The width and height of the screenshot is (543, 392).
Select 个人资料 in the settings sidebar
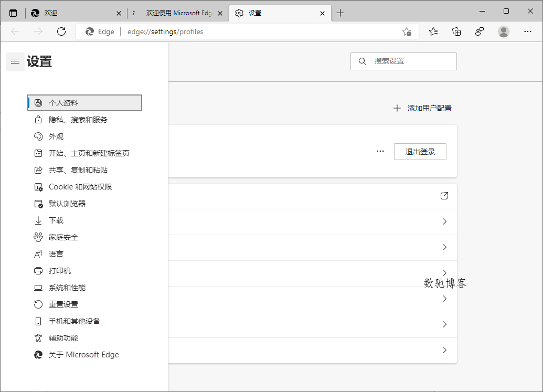coord(84,103)
